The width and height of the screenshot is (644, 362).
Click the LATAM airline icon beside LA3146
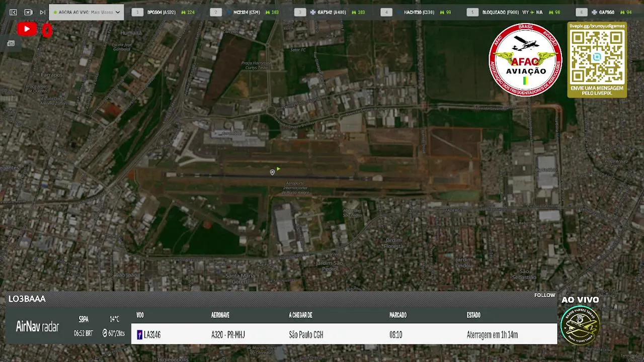point(139,335)
